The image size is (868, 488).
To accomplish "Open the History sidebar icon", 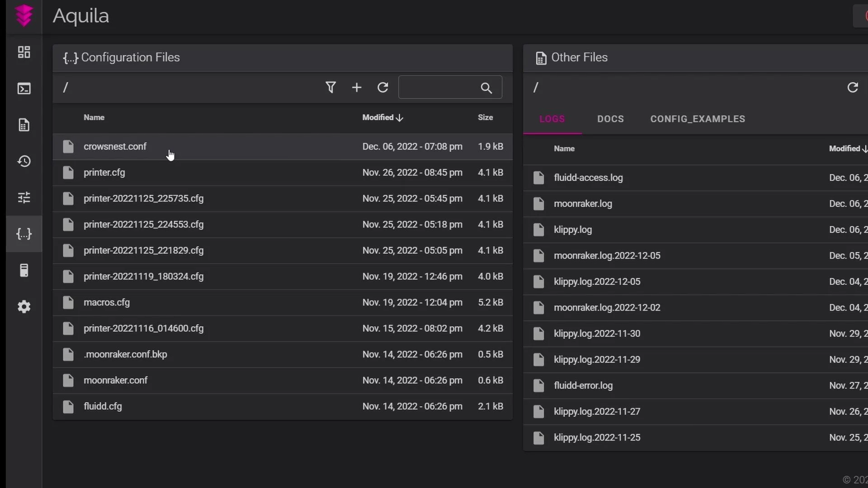I will (24, 161).
